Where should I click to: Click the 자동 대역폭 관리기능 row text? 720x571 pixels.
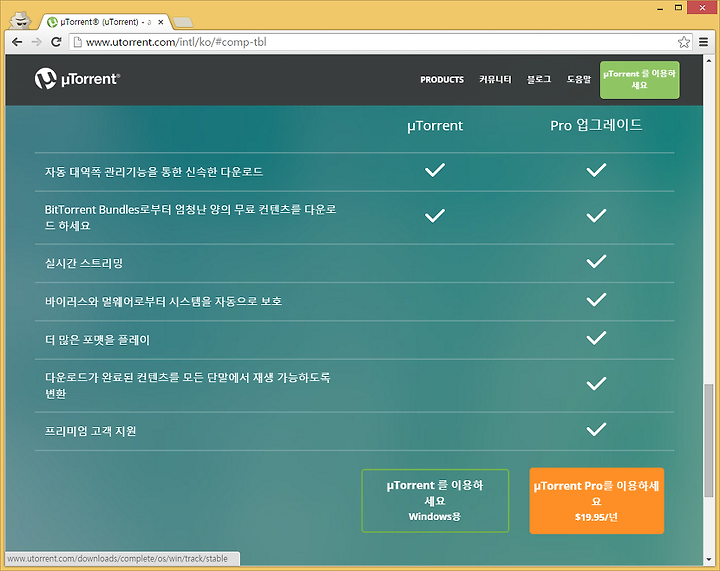tap(154, 172)
